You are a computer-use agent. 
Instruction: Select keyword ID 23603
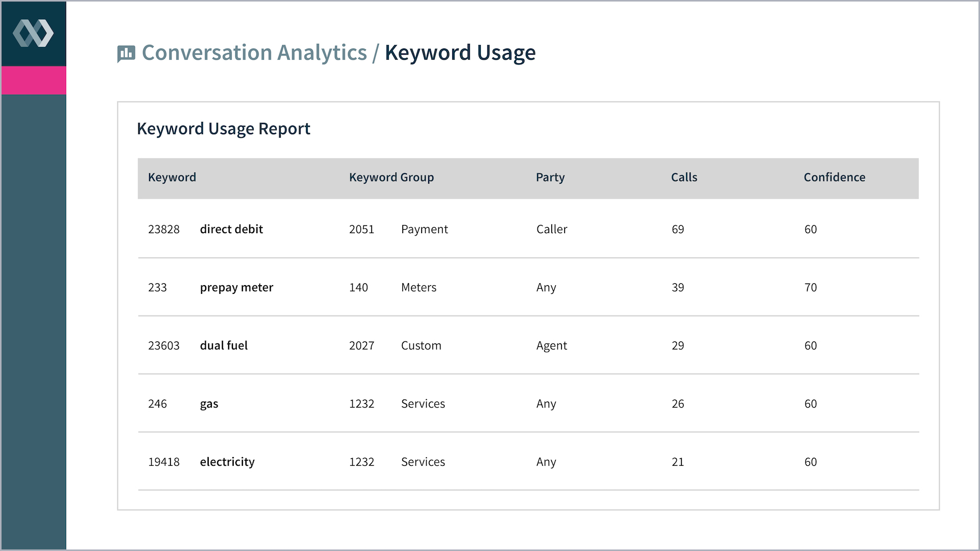pos(164,345)
